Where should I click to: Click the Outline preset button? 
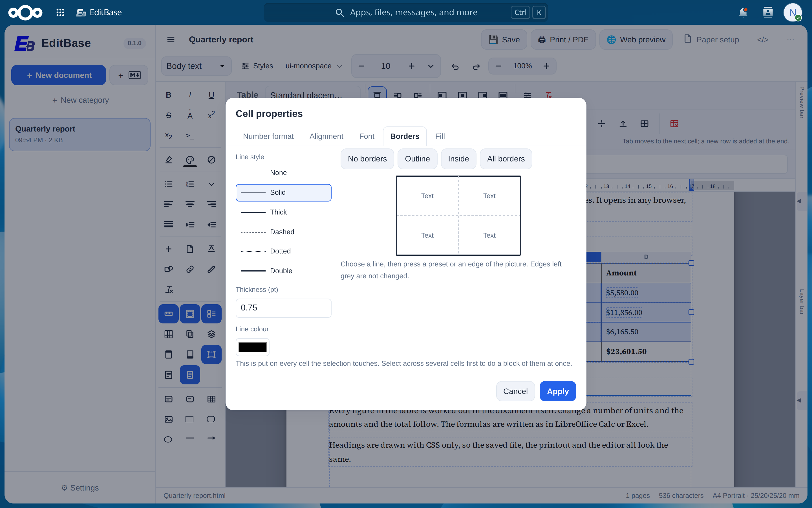point(417,159)
